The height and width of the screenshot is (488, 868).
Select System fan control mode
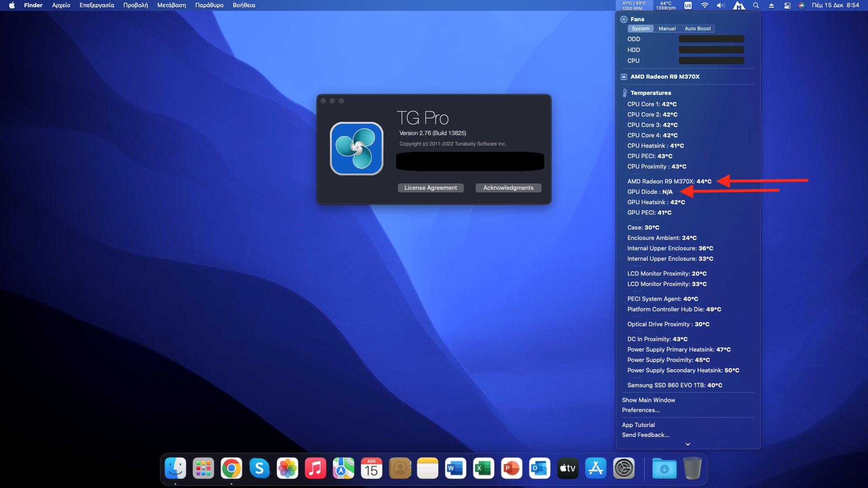[x=640, y=28]
